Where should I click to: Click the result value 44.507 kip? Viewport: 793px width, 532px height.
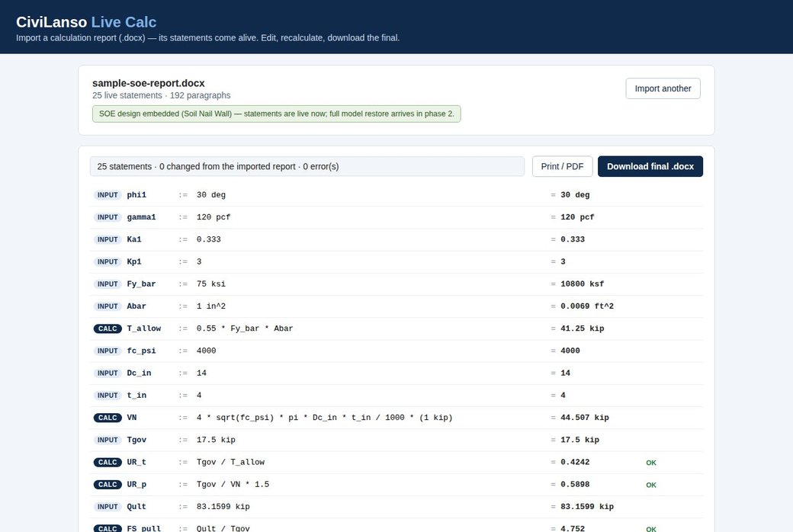pyautogui.click(x=585, y=417)
